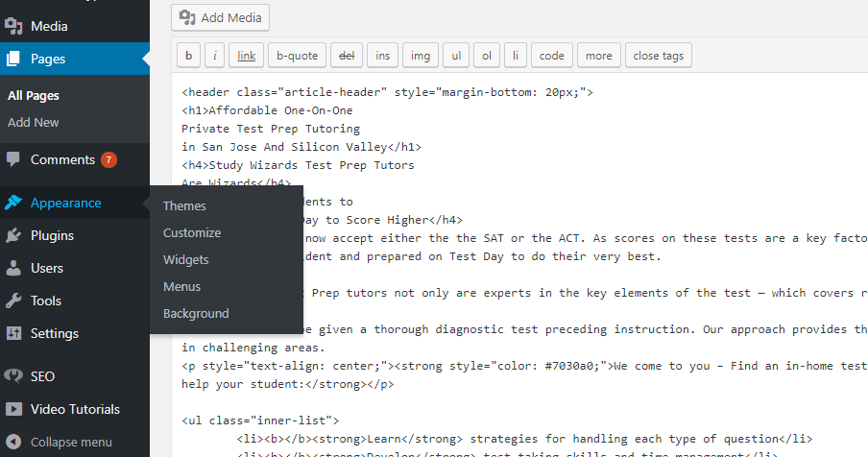
Task: Click Collapse menu text
Action: click(71, 443)
